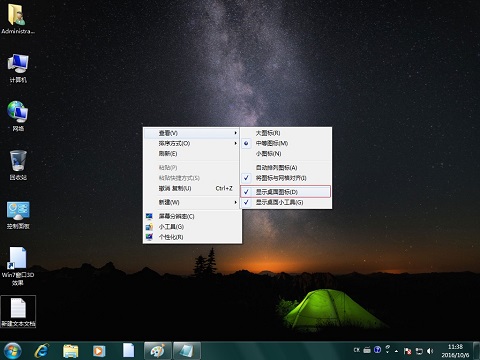
Task: Uncheck 显示桌面图标(D) show desktop icons
Action: [285, 192]
